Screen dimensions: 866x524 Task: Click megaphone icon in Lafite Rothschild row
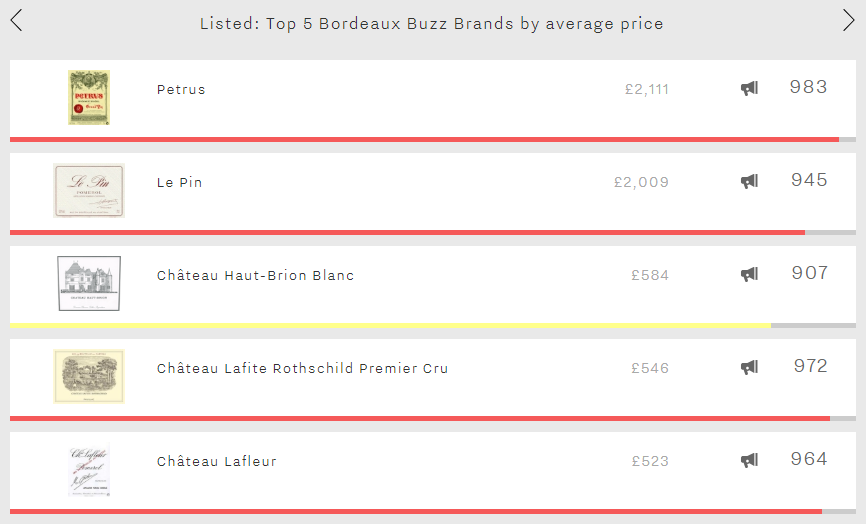tap(749, 367)
